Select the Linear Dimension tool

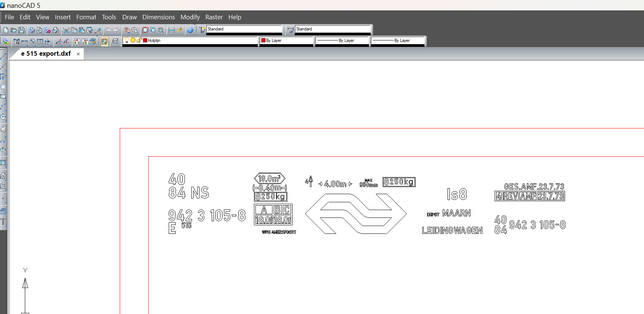[24, 41]
